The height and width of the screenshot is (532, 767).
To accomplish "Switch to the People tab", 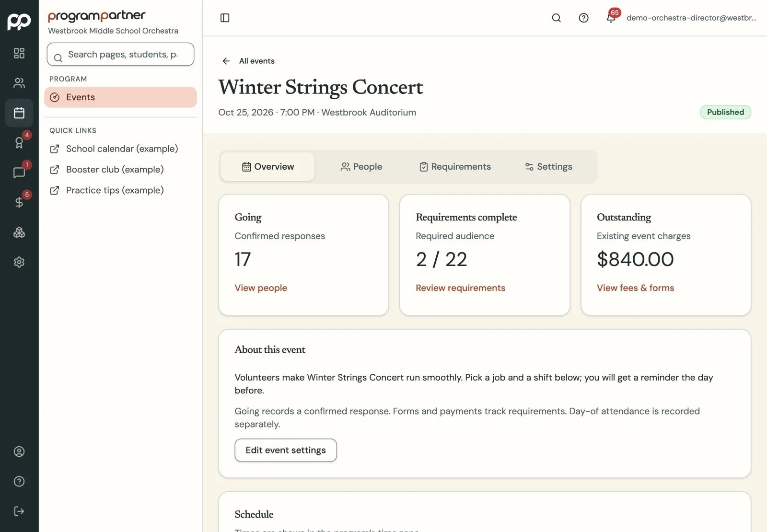I will click(x=361, y=167).
